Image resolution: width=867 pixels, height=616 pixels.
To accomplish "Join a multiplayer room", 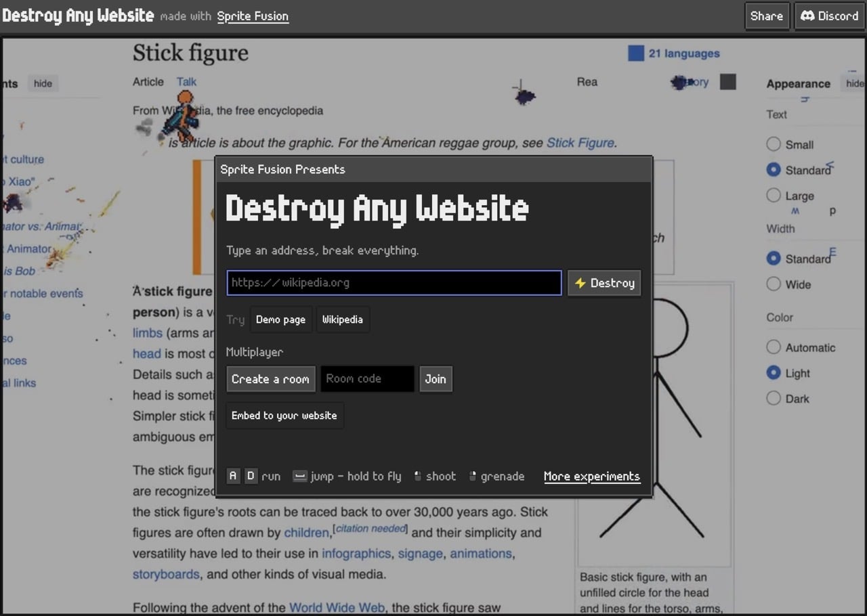I will coord(436,379).
